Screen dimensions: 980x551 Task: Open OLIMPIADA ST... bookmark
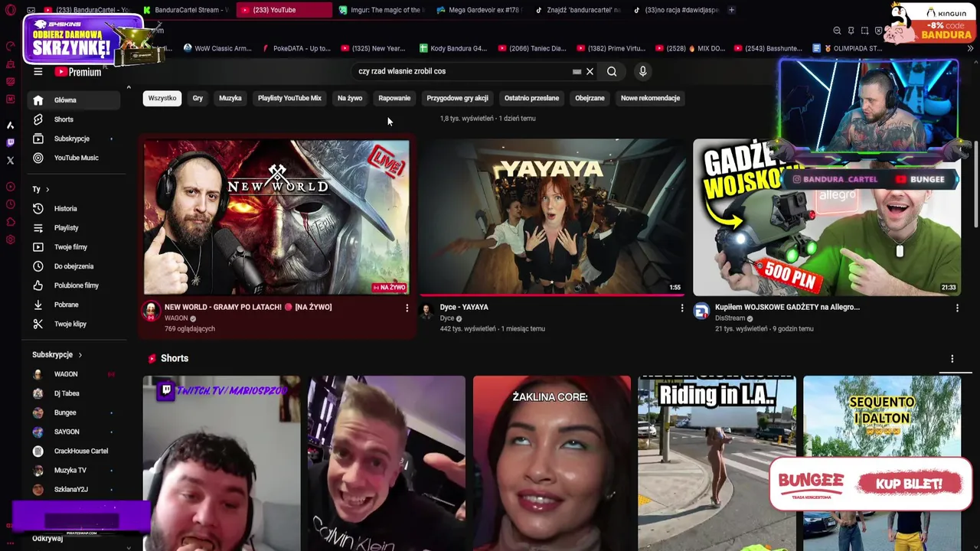[848, 48]
